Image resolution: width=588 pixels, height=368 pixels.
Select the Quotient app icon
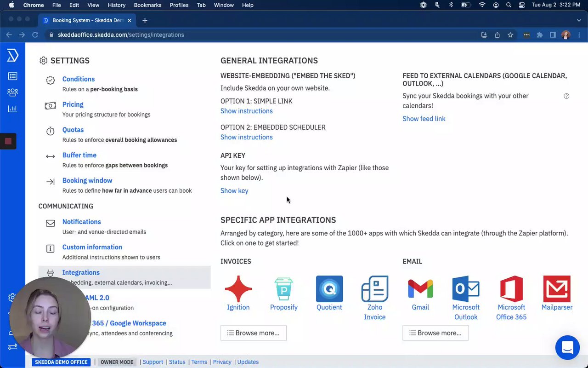329,289
